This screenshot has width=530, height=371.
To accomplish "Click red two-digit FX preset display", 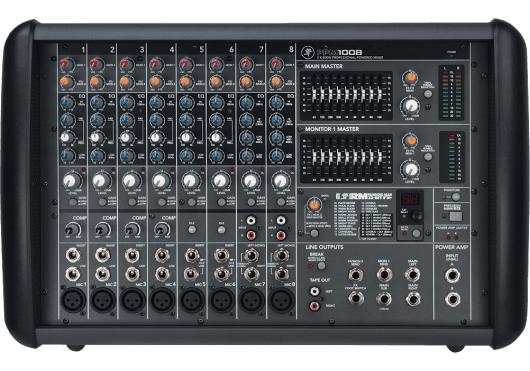I will point(410,199).
